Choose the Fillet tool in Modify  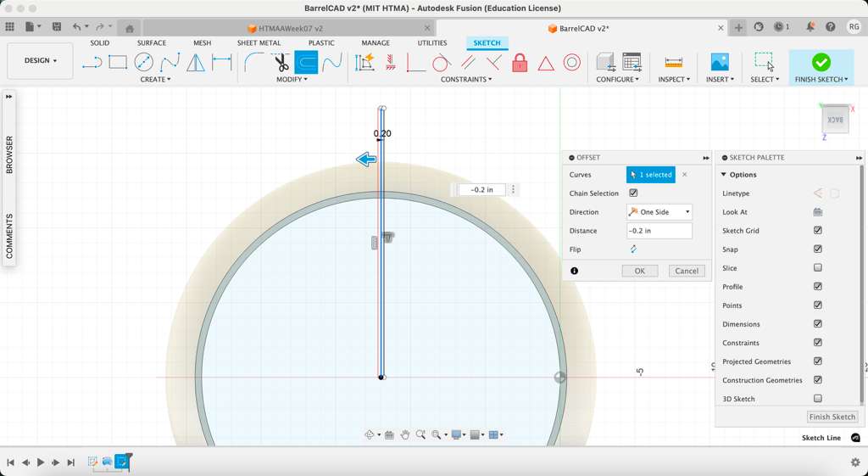click(253, 63)
